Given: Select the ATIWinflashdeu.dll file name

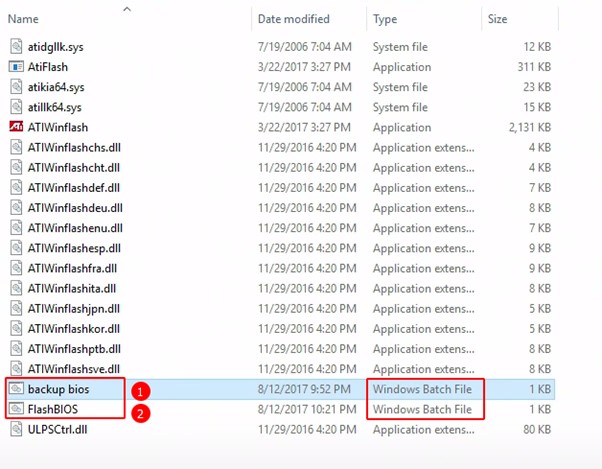Looking at the screenshot, I should [x=75, y=208].
